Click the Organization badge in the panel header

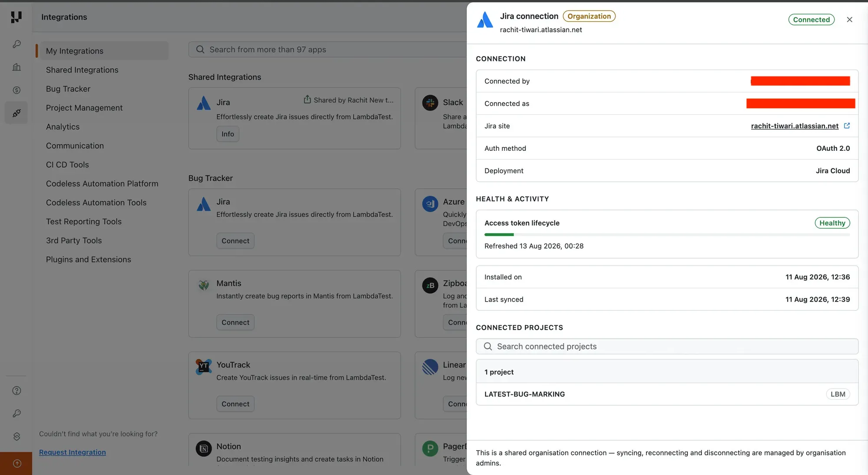589,16
